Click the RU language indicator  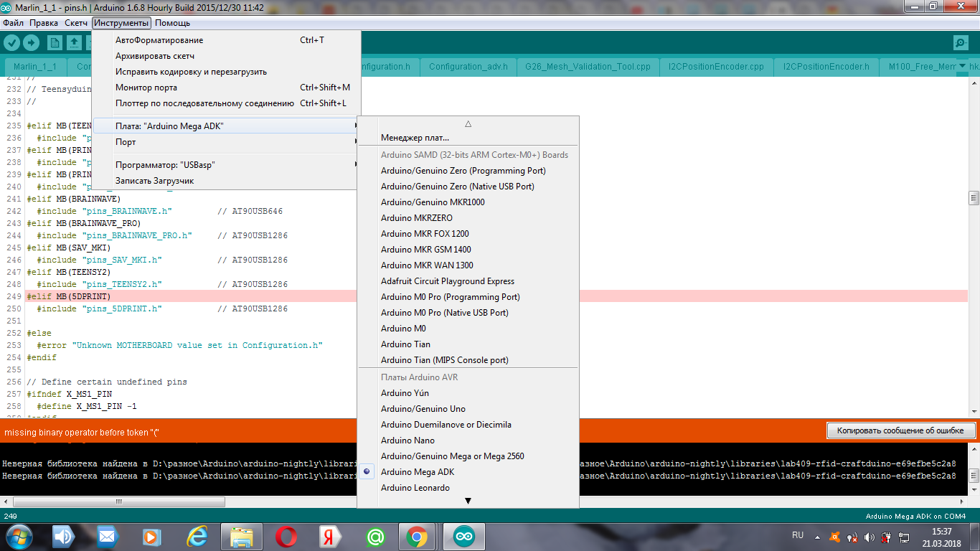click(798, 535)
